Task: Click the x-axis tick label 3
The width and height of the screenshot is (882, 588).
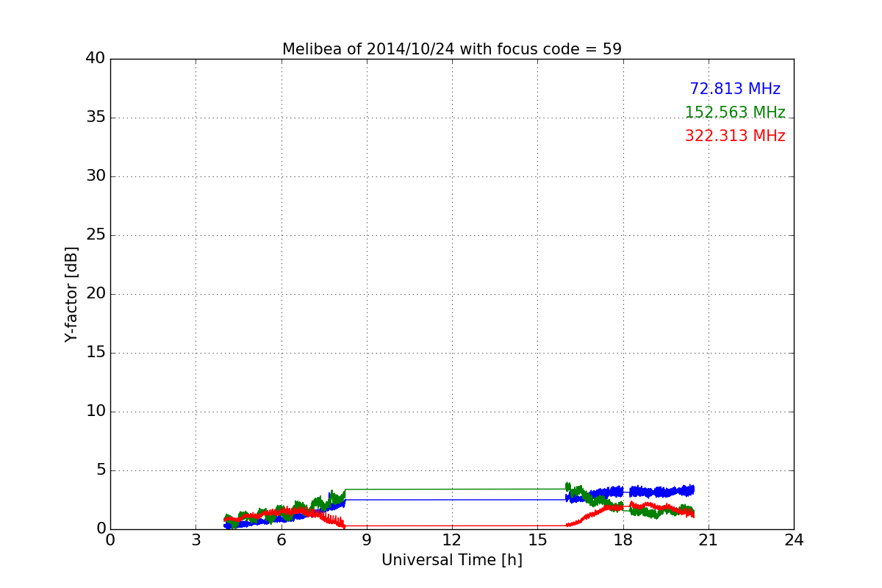Action: 196,540
